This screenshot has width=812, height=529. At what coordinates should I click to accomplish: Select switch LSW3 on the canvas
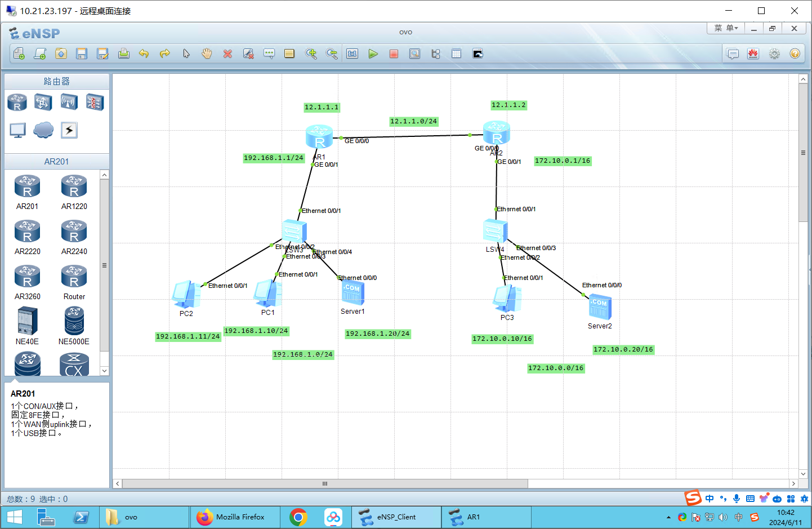pos(294,232)
